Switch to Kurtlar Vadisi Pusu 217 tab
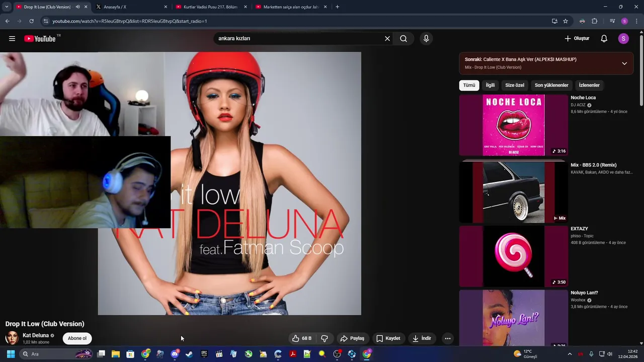Screen dimensions: 644x362 tap(210, 7)
